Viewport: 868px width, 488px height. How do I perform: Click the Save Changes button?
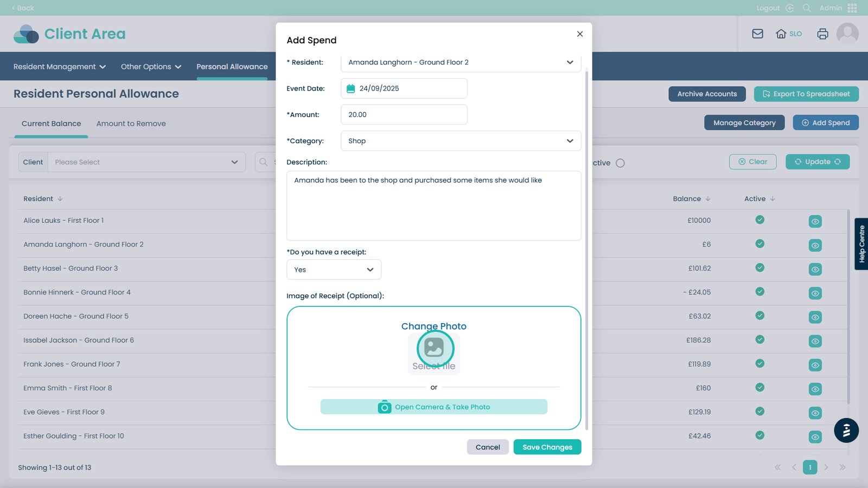[547, 447]
